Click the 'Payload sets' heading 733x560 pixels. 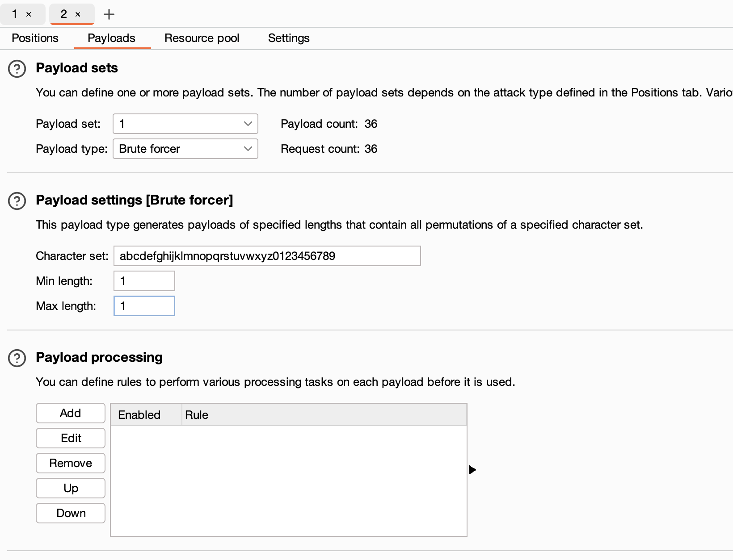[x=77, y=68]
